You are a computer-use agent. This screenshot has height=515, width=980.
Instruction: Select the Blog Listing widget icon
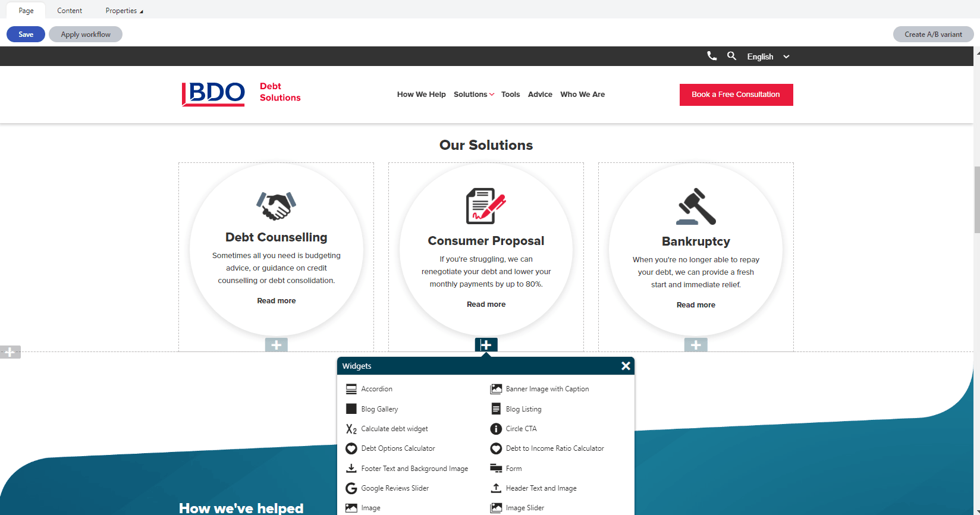tap(496, 409)
